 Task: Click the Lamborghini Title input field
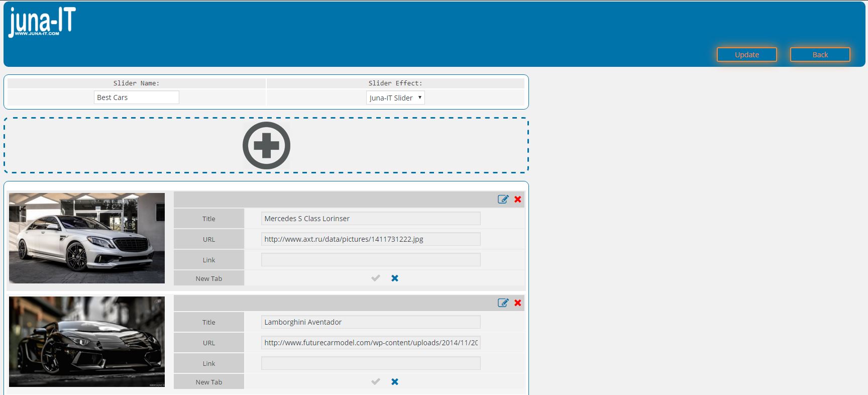click(x=371, y=322)
